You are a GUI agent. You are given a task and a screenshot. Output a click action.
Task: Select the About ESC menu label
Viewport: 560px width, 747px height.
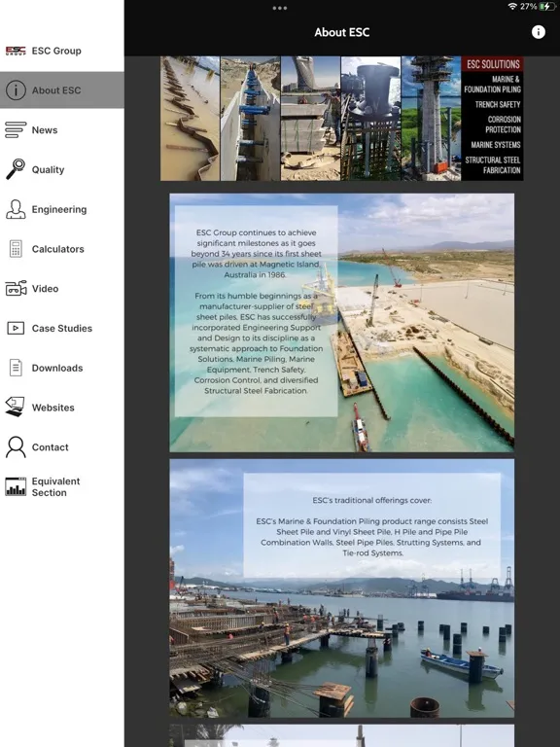(x=56, y=90)
